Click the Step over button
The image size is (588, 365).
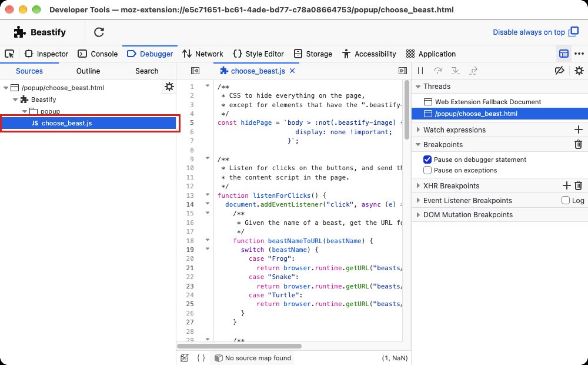438,71
